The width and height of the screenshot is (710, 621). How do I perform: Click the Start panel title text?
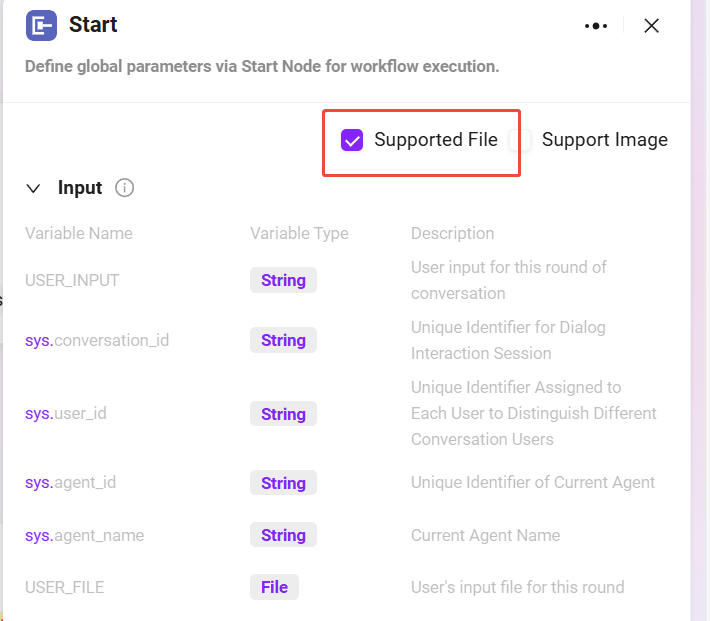tap(93, 25)
